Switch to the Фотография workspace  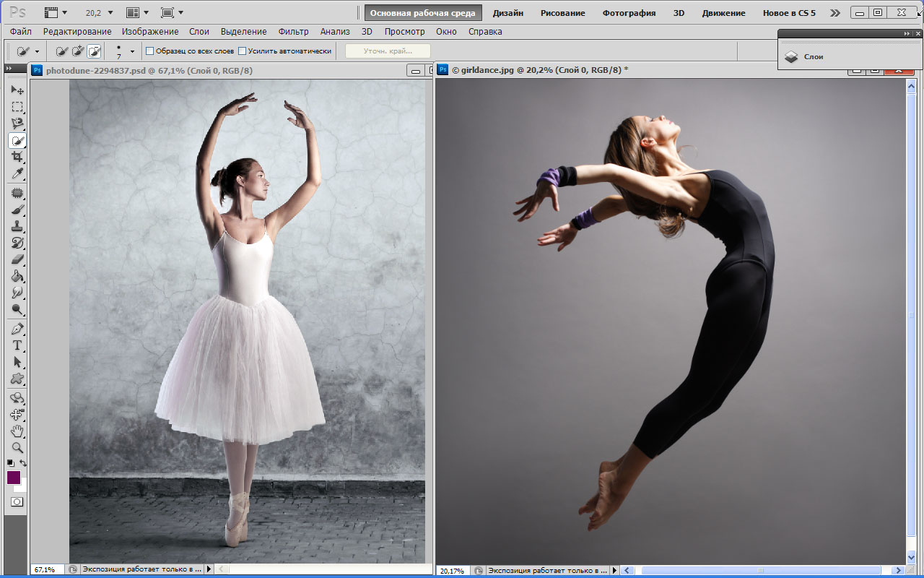click(629, 13)
